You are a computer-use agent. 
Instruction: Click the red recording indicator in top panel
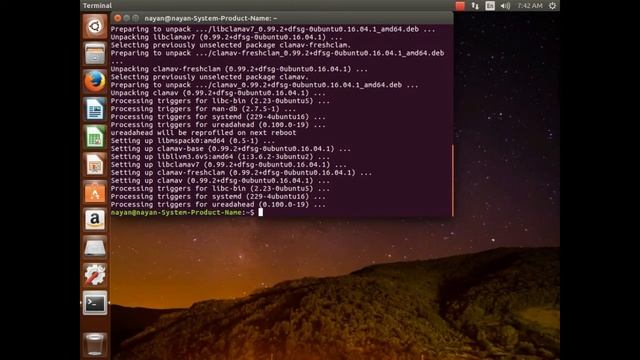click(x=460, y=6)
